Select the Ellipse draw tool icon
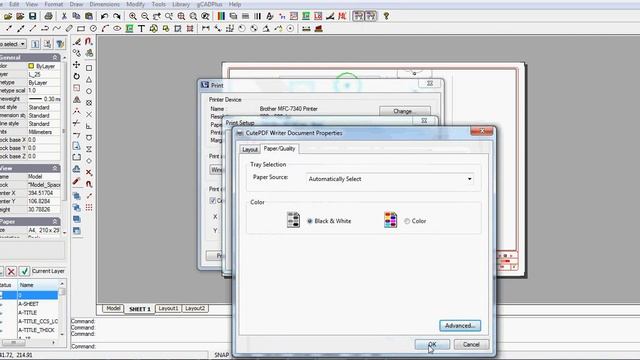Screen dimensions: 640x360 [x=117, y=29]
